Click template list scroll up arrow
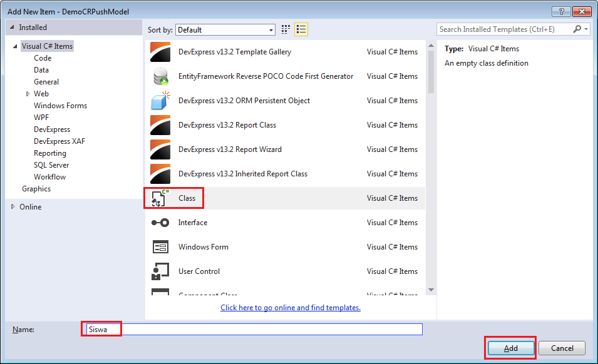598x364 pixels. tap(431, 45)
